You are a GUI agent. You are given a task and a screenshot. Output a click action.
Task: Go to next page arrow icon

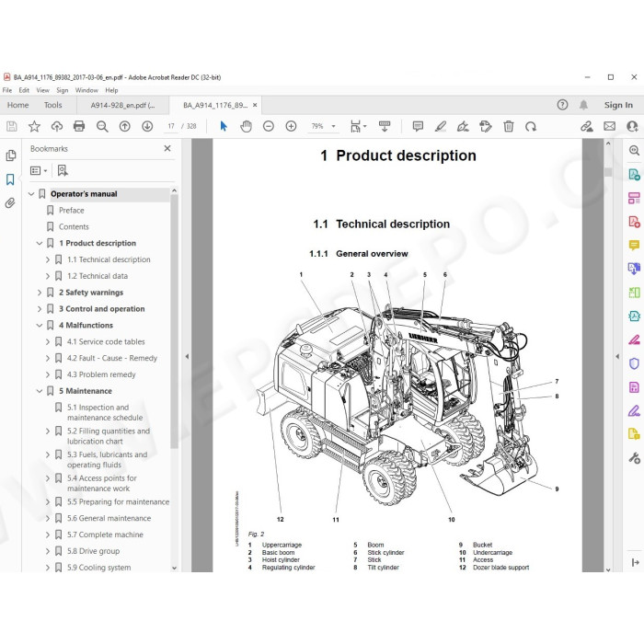[147, 126]
